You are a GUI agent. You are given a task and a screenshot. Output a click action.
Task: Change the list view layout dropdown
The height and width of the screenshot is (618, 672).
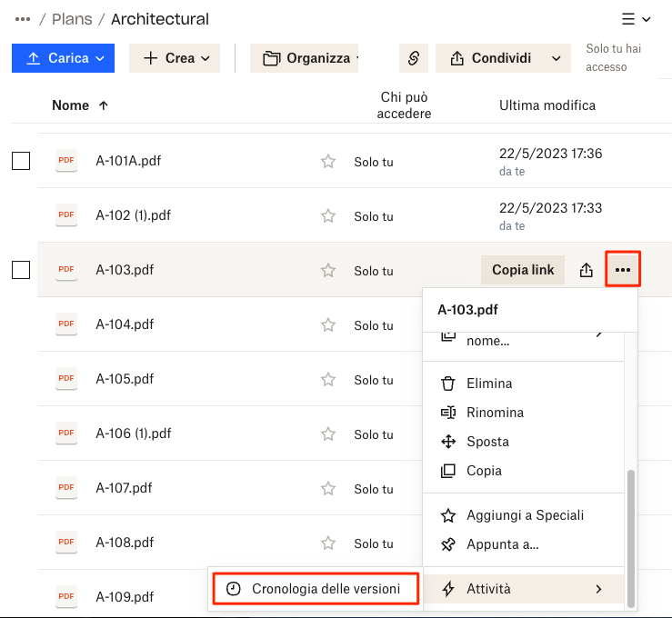tap(636, 19)
